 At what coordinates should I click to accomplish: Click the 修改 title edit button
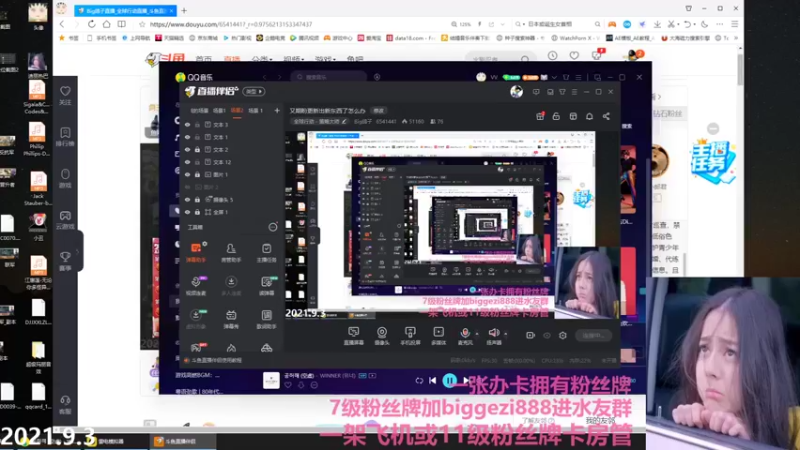[x=379, y=110]
